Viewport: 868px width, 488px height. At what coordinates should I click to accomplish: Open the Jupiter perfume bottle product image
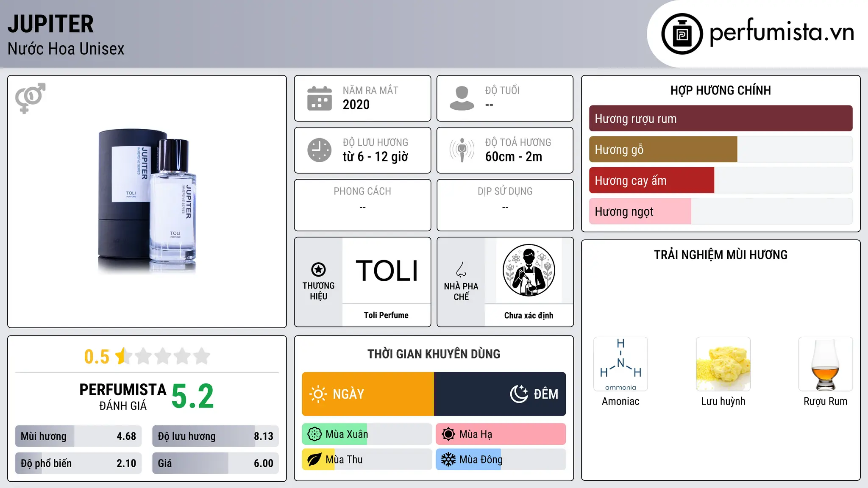click(147, 201)
